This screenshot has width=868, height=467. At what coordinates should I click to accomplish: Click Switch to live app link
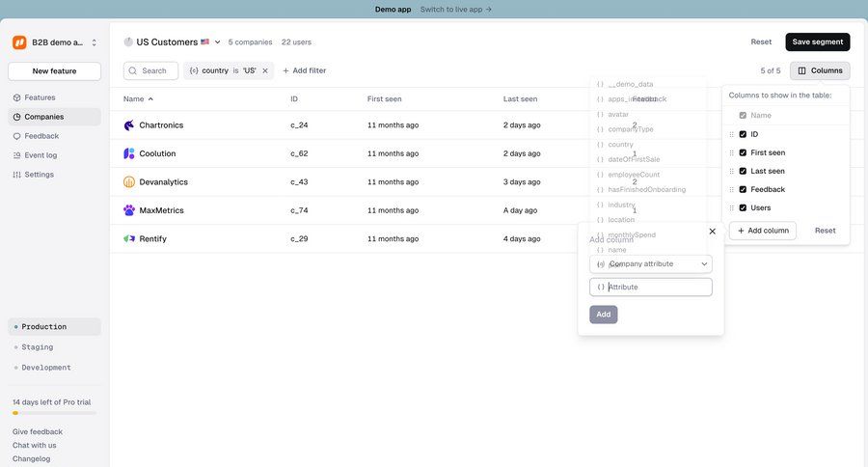455,10
